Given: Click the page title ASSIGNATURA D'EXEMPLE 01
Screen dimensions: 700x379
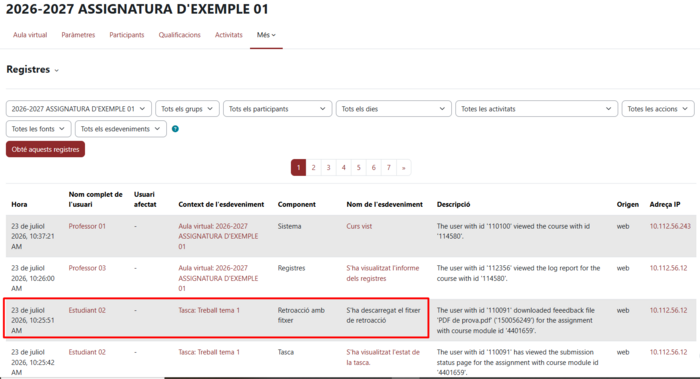Looking at the screenshot, I should (137, 9).
